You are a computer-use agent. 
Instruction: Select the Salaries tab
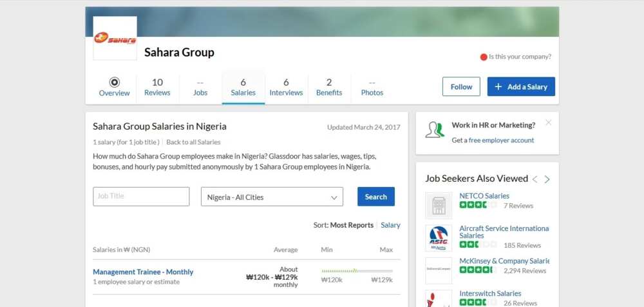(243, 87)
